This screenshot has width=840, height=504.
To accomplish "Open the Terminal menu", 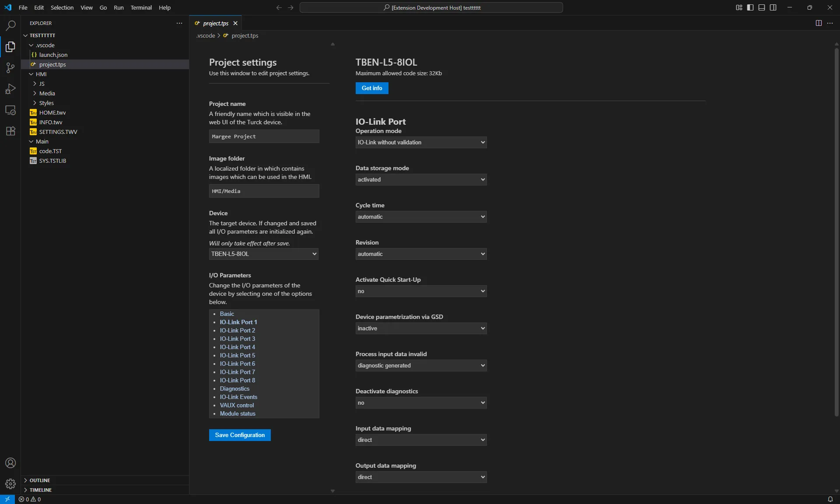I will (141, 7).
